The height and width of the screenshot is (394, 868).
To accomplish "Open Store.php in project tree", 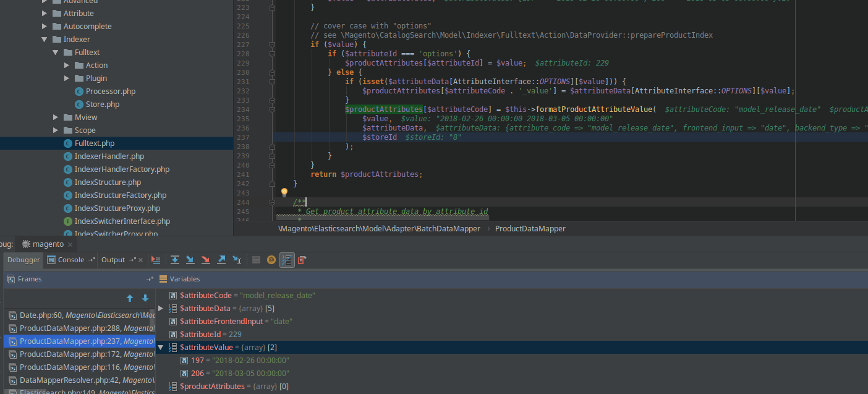I will pyautogui.click(x=103, y=105).
